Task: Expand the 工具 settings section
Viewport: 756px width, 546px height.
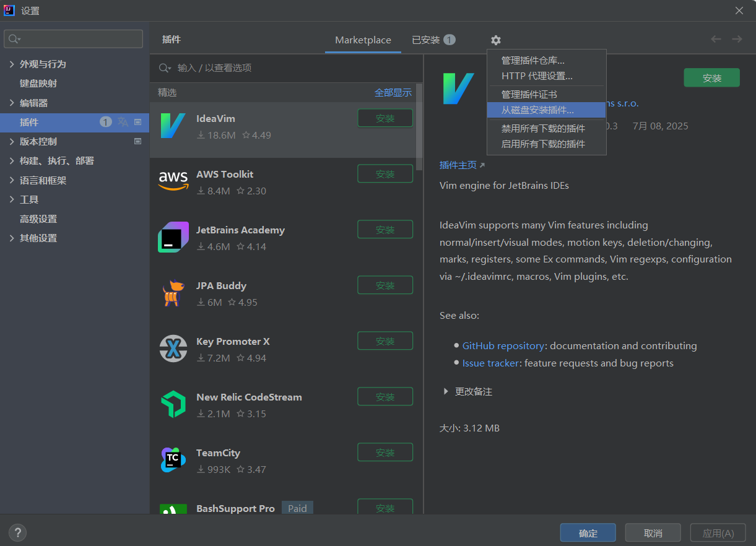Action: (x=12, y=199)
